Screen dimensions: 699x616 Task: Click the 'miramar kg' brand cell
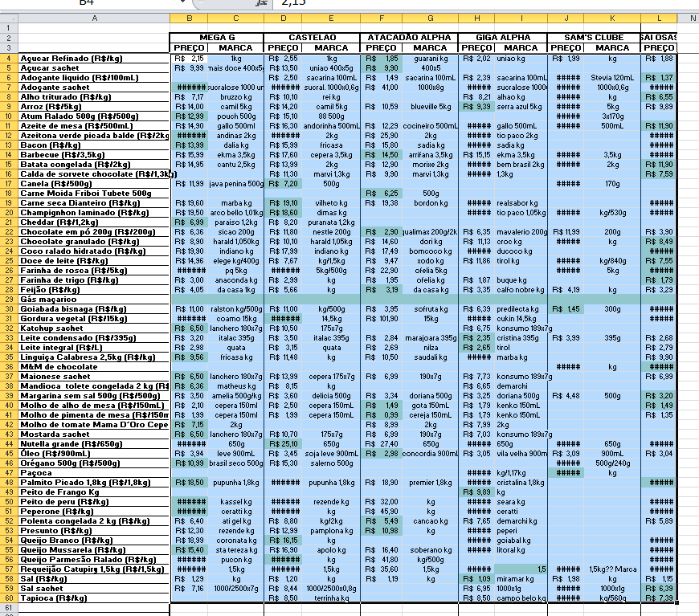[521, 579]
